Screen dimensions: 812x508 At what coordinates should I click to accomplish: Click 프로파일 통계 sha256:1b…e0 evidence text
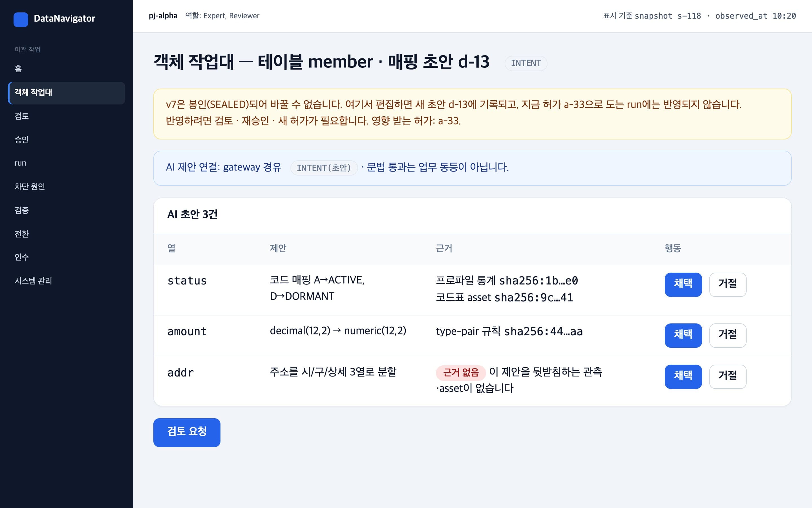[507, 281]
